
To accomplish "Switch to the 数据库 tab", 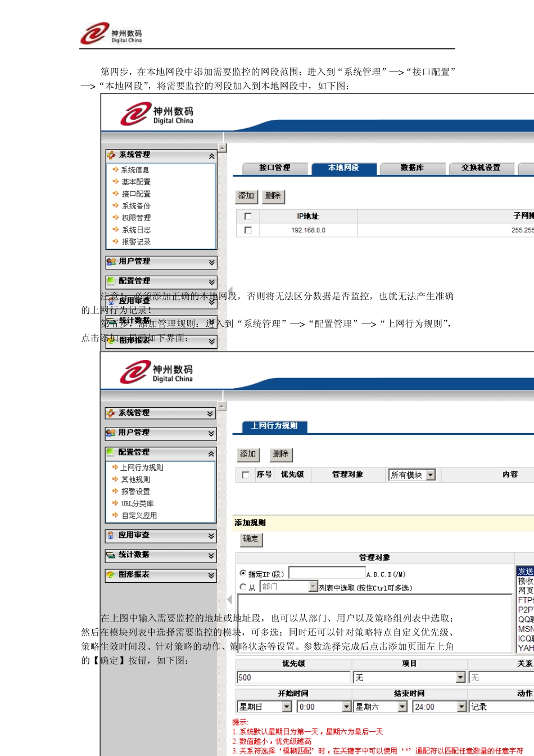I will [412, 168].
